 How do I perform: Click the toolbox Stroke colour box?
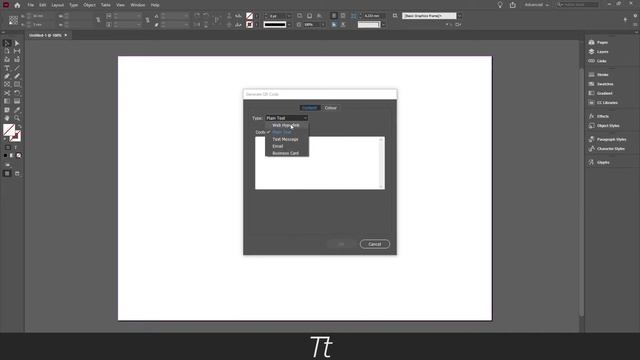click(x=16, y=137)
